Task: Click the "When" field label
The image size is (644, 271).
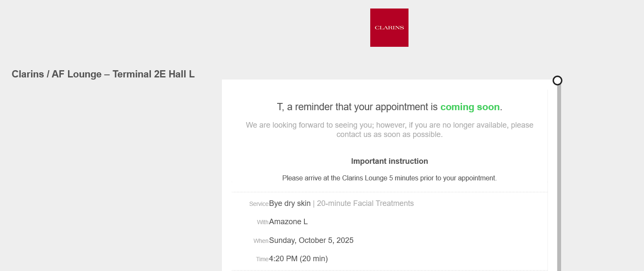Action: [x=261, y=241]
